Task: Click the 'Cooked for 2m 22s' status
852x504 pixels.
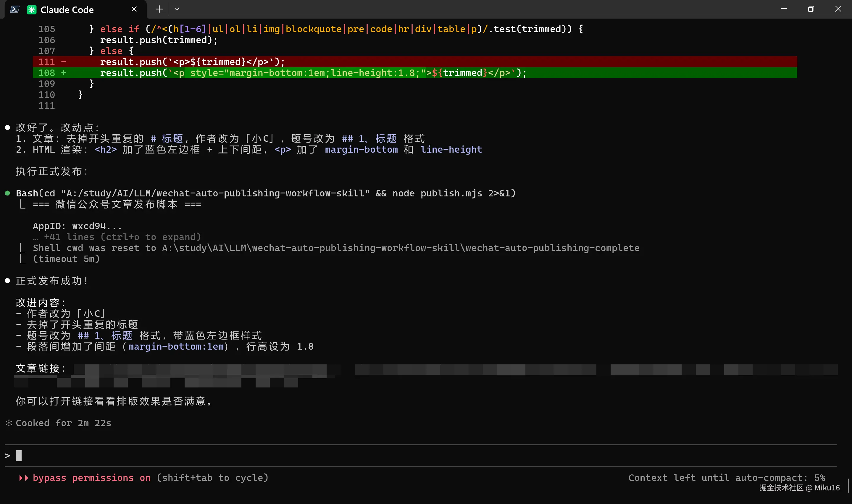Action: pyautogui.click(x=63, y=423)
